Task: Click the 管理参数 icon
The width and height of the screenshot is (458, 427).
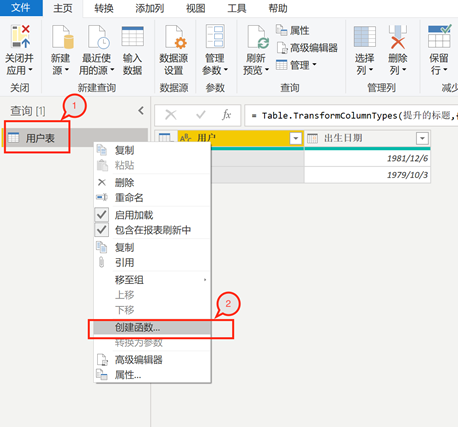Action: [215, 36]
